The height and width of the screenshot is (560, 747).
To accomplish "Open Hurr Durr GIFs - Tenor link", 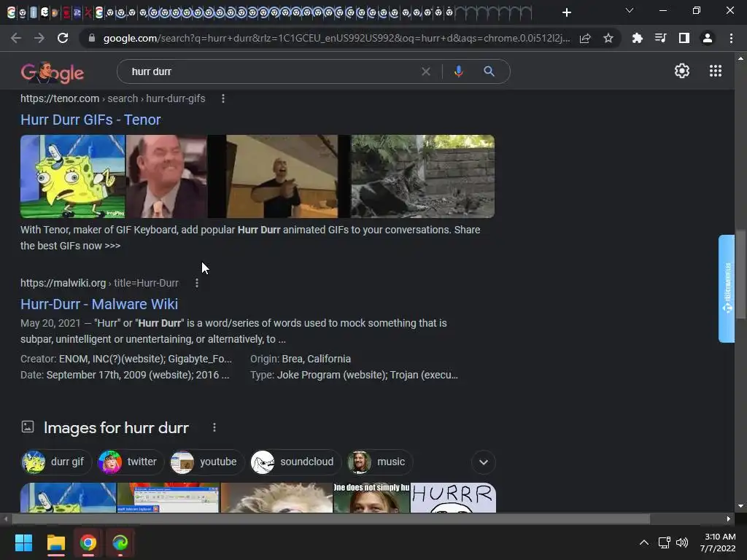I will point(90,120).
